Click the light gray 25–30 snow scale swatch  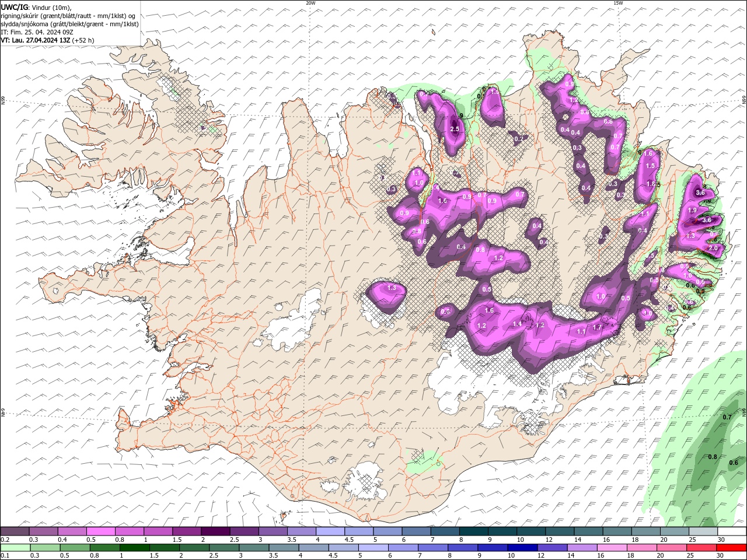point(703,531)
